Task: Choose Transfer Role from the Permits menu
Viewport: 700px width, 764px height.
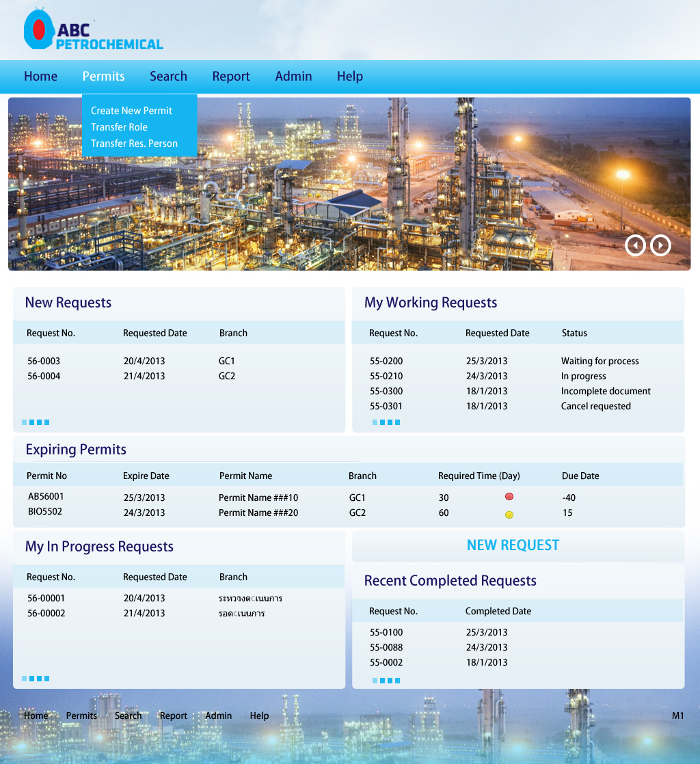Action: tap(119, 127)
